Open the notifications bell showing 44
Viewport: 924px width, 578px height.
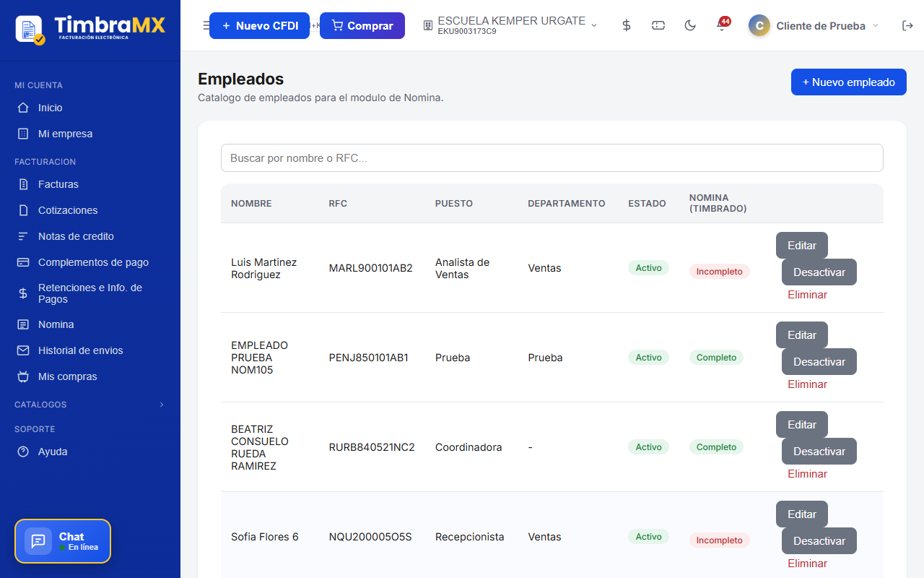(x=722, y=25)
